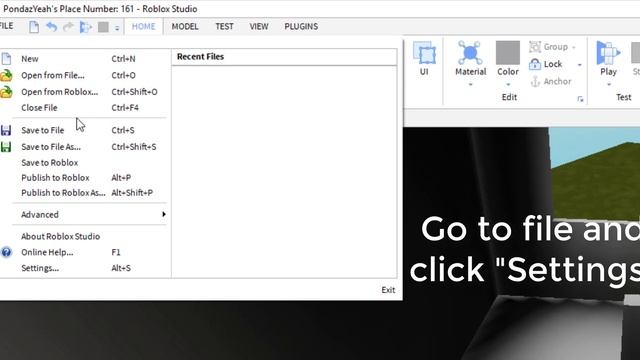Click the Redo arrow icon
This screenshot has height=360, width=640.
pyautogui.click(x=68, y=27)
